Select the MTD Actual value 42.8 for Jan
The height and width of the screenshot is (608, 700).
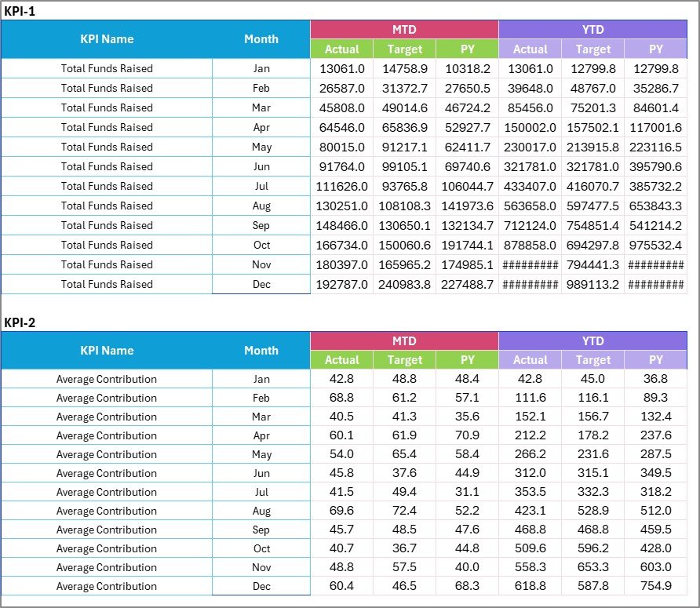click(x=342, y=379)
